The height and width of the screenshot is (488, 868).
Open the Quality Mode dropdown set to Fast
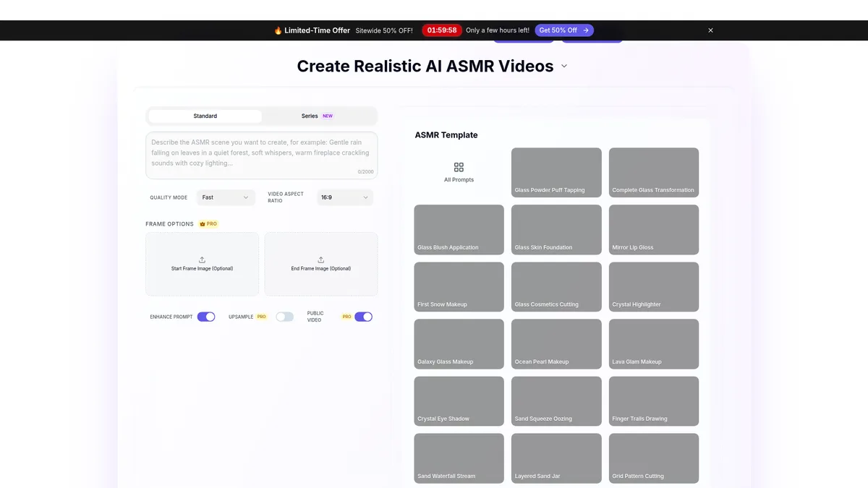click(x=226, y=197)
